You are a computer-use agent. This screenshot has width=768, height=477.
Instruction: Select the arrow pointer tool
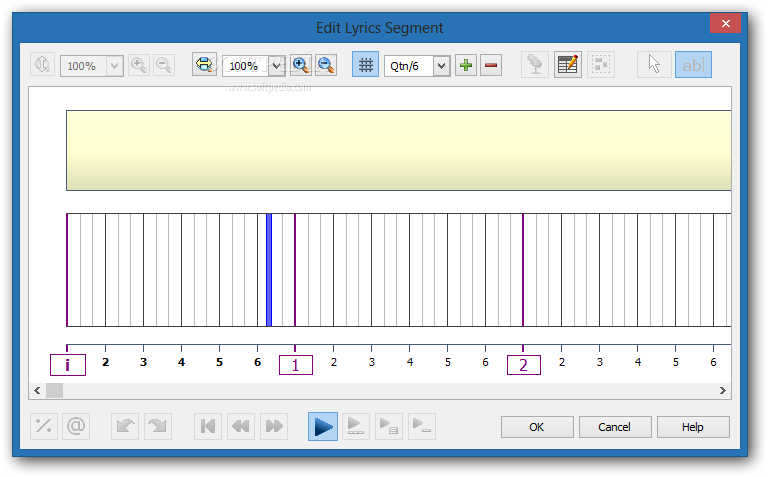point(654,65)
